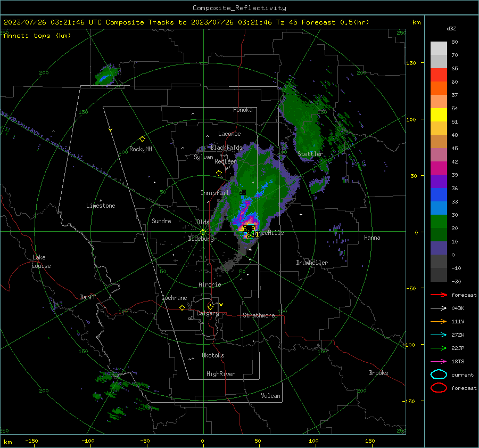
Task: Click the Innisfail map label
Action: point(214,193)
